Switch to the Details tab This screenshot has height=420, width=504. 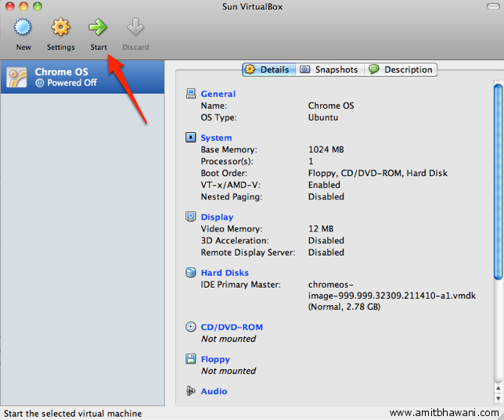point(269,70)
